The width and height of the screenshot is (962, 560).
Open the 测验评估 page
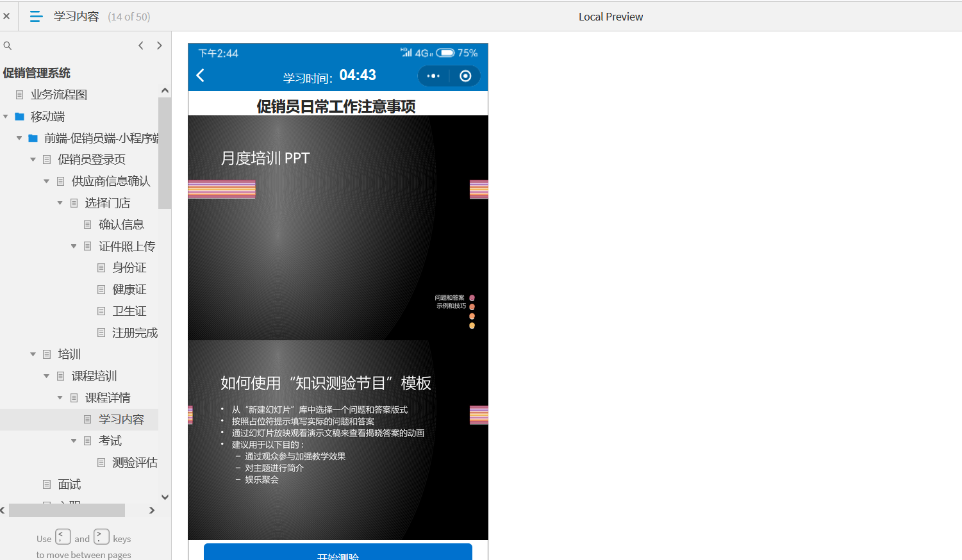pos(135,463)
